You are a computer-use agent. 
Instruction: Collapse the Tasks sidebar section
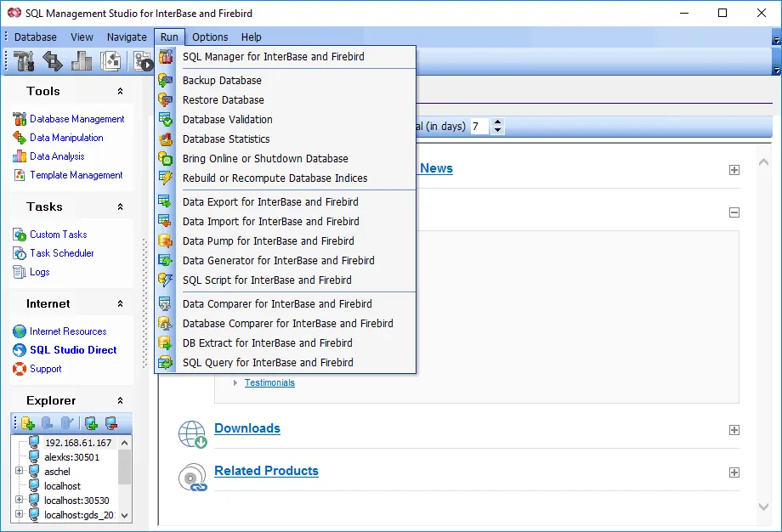point(120,207)
